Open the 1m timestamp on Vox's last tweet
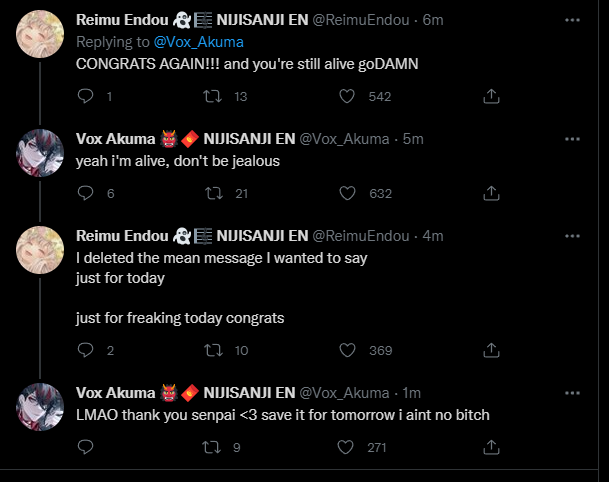The image size is (609, 482). pyautogui.click(x=410, y=393)
